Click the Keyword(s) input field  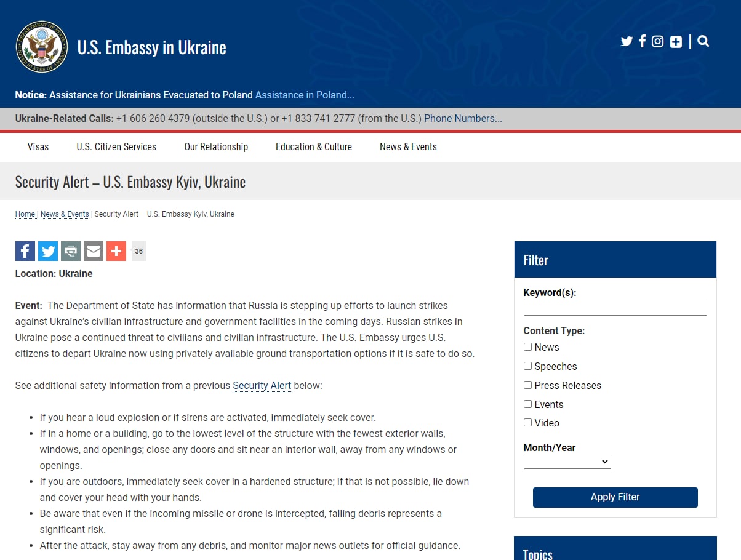click(x=615, y=308)
